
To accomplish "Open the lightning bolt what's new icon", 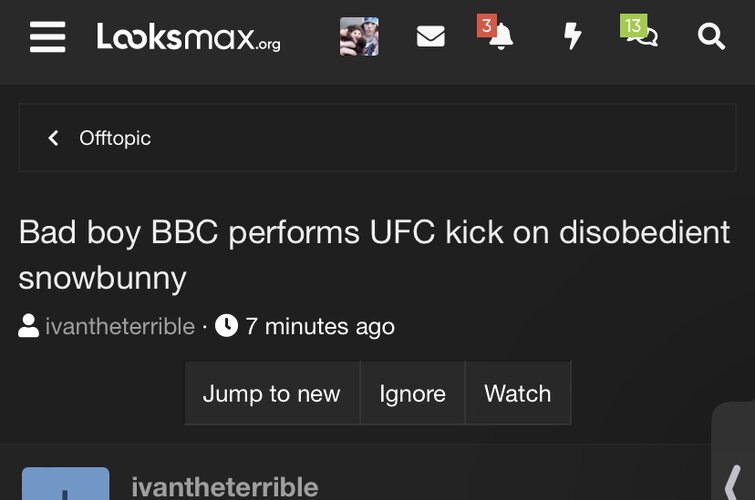I will click(573, 36).
